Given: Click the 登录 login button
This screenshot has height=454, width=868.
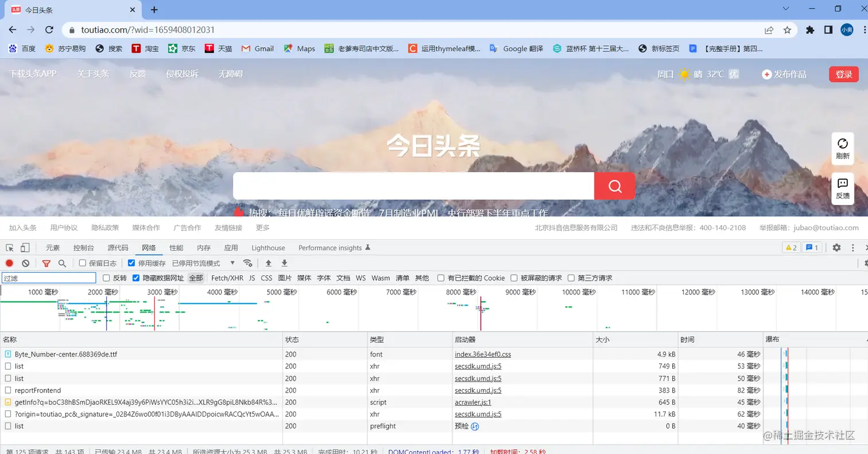Looking at the screenshot, I should [844, 74].
